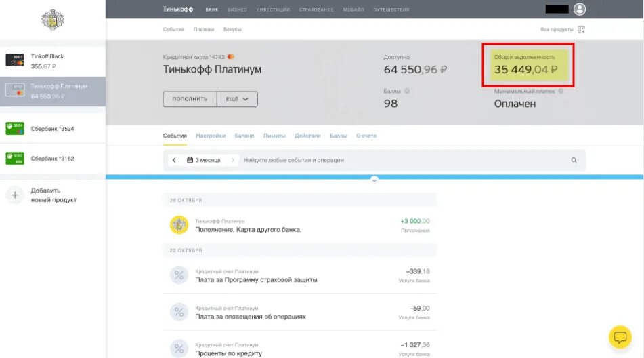Expand the filter panel chevron on blue bar
The height and width of the screenshot is (358, 644).
click(374, 180)
